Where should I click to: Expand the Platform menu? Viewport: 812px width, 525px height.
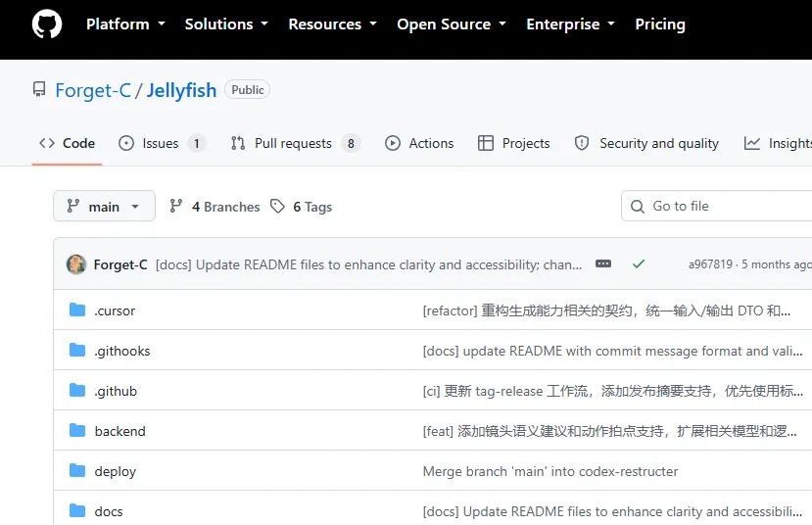click(125, 24)
